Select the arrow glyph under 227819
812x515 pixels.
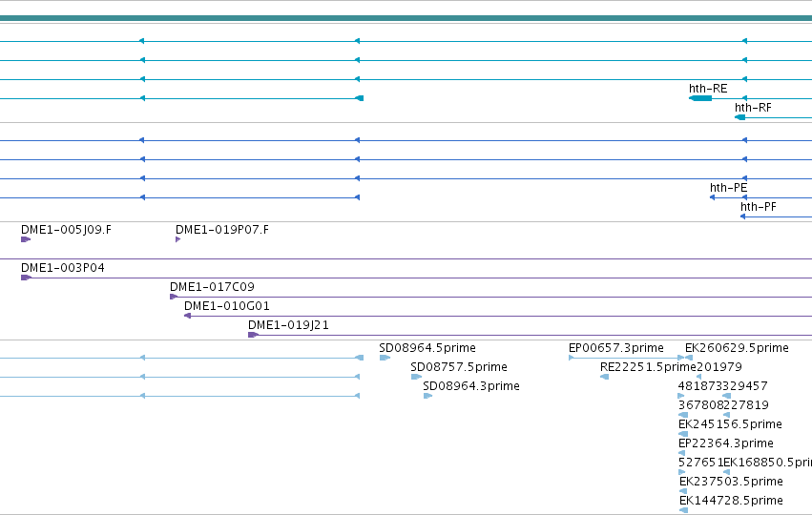pos(726,415)
